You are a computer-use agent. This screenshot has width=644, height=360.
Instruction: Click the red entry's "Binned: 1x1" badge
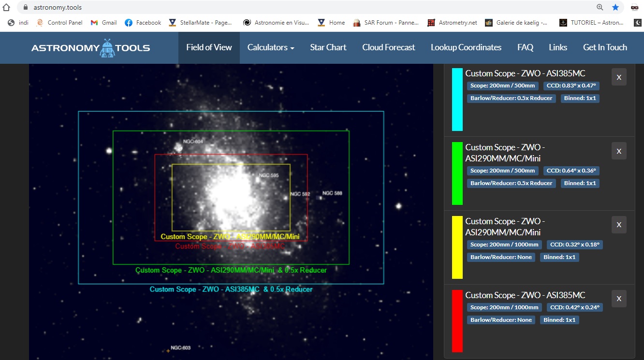point(559,320)
